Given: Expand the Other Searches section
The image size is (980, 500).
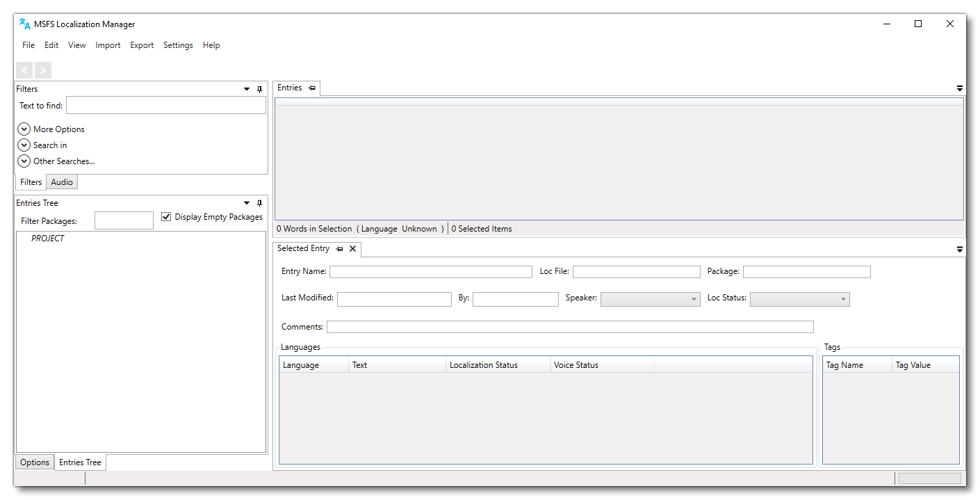Looking at the screenshot, I should tap(24, 161).
